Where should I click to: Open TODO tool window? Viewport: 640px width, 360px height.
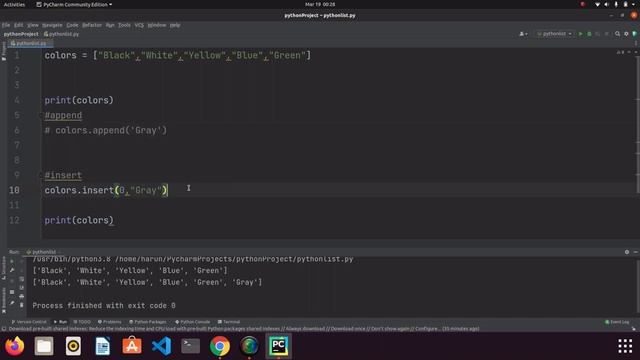pos(82,322)
